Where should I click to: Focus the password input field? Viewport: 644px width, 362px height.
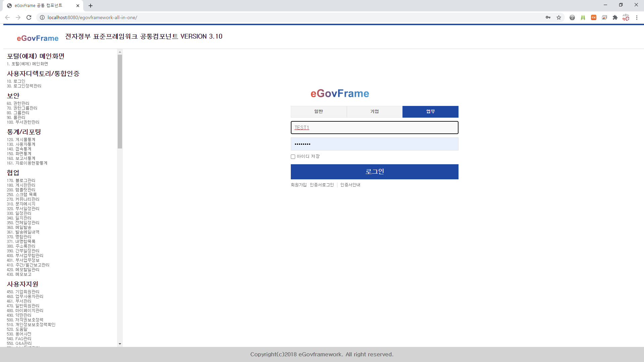pos(374,144)
